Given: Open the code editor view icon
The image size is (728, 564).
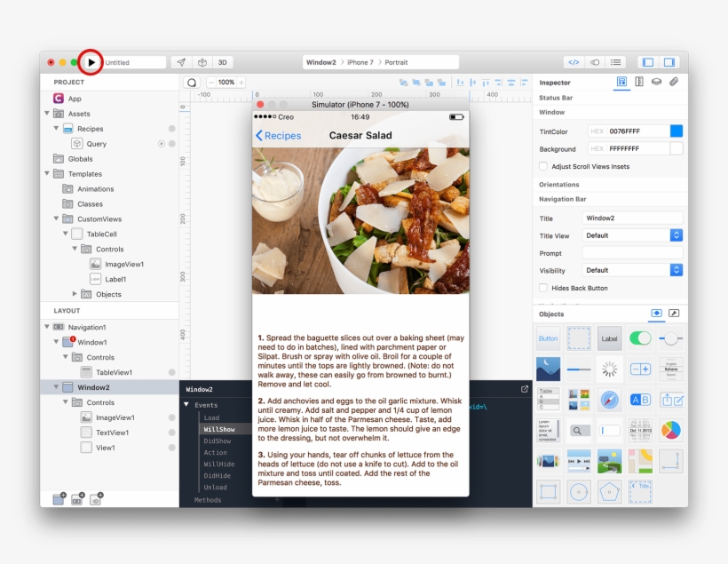Looking at the screenshot, I should 574,62.
